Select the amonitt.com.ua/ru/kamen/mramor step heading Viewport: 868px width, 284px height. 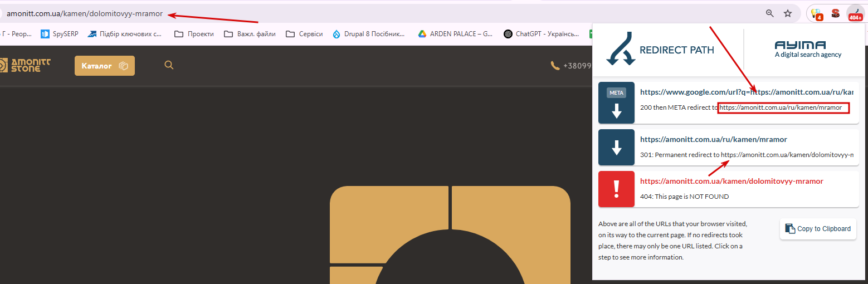click(714, 139)
